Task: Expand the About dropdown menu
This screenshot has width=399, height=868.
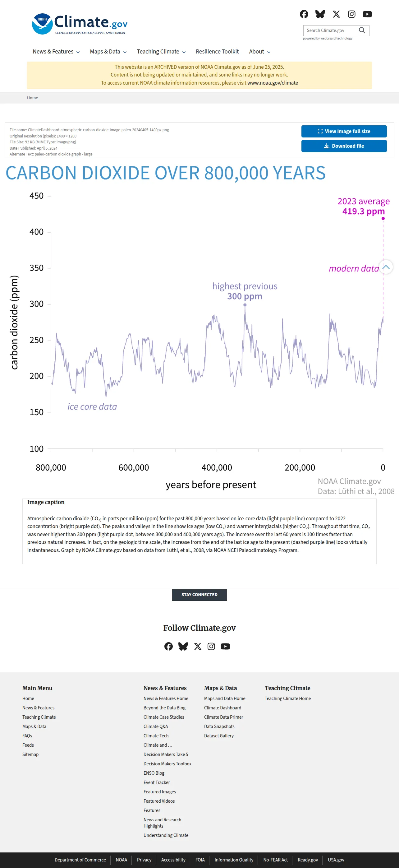Action: click(259, 52)
